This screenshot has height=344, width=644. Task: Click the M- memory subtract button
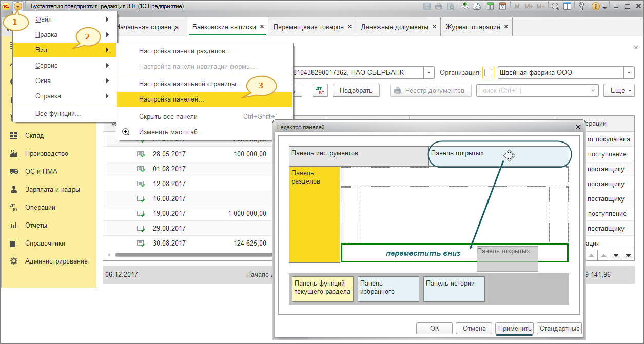click(540, 6)
